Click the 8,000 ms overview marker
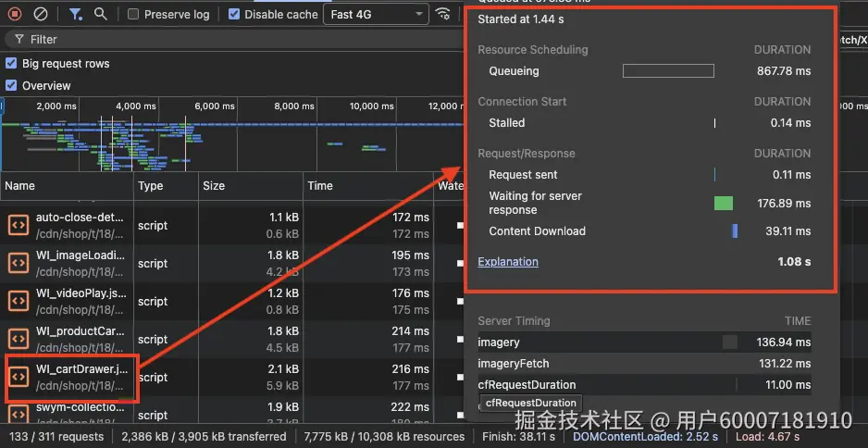The image size is (868, 448). (294, 106)
